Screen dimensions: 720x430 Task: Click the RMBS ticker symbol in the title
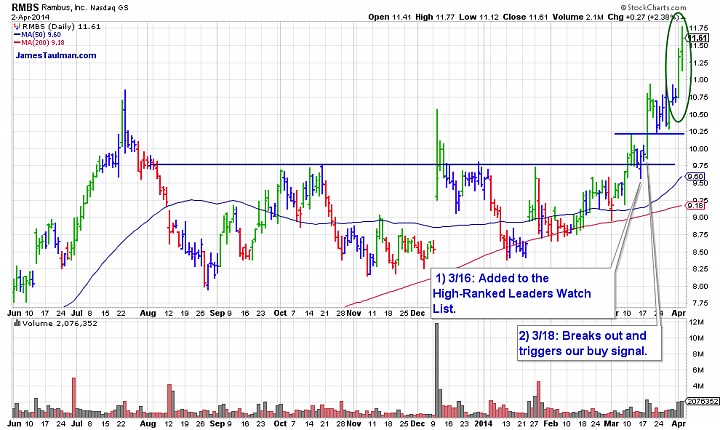pyautogui.click(x=25, y=7)
